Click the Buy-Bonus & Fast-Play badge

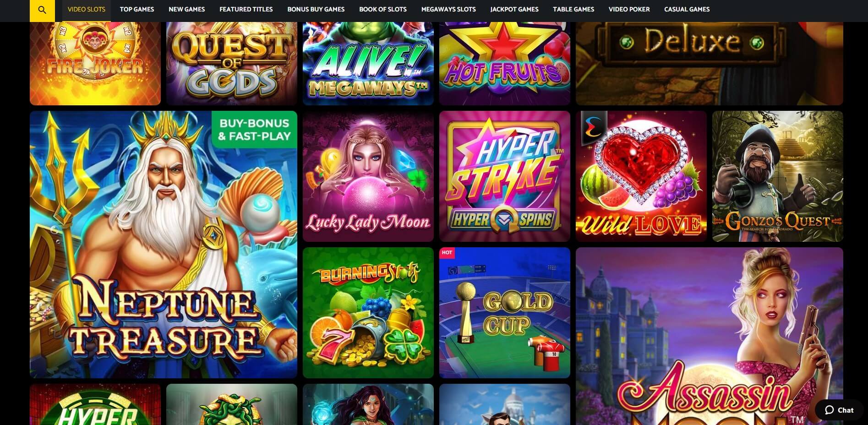click(x=254, y=130)
